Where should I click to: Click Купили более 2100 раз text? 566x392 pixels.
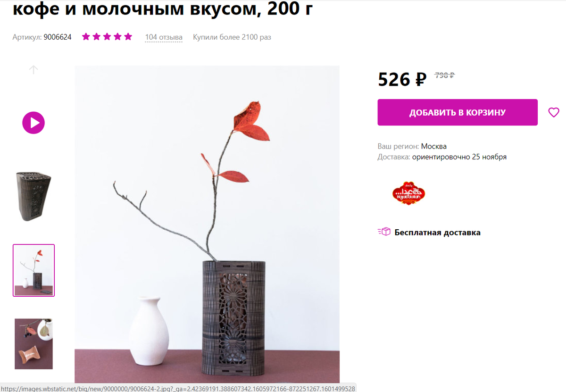[232, 37]
